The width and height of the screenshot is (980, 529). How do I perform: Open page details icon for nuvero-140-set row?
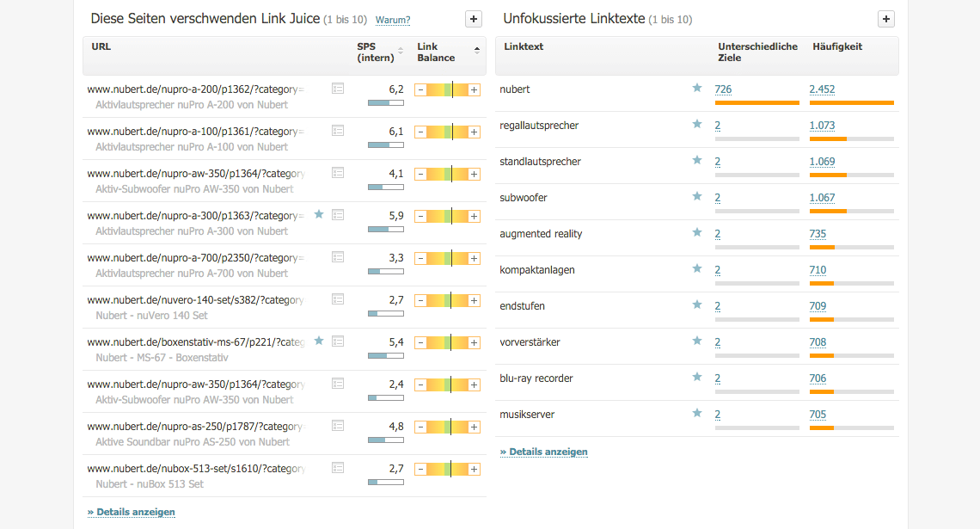338,299
